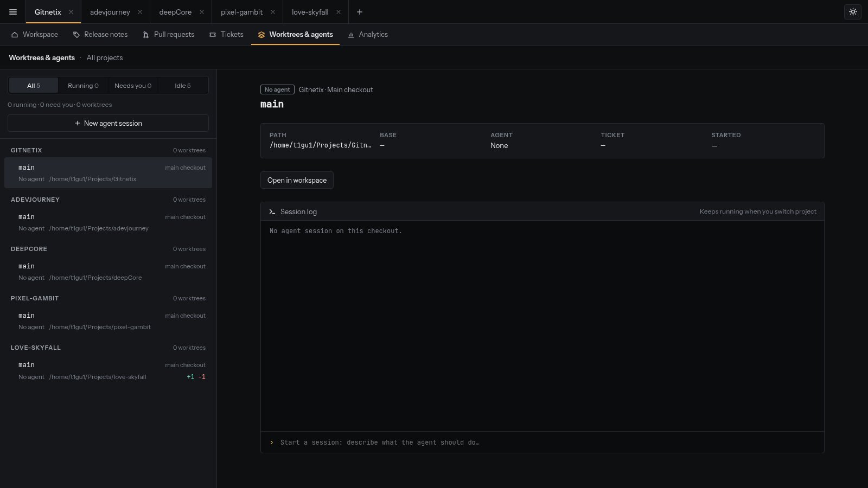Filter list by Running 0
This screenshot has height=488, width=868.
point(83,86)
